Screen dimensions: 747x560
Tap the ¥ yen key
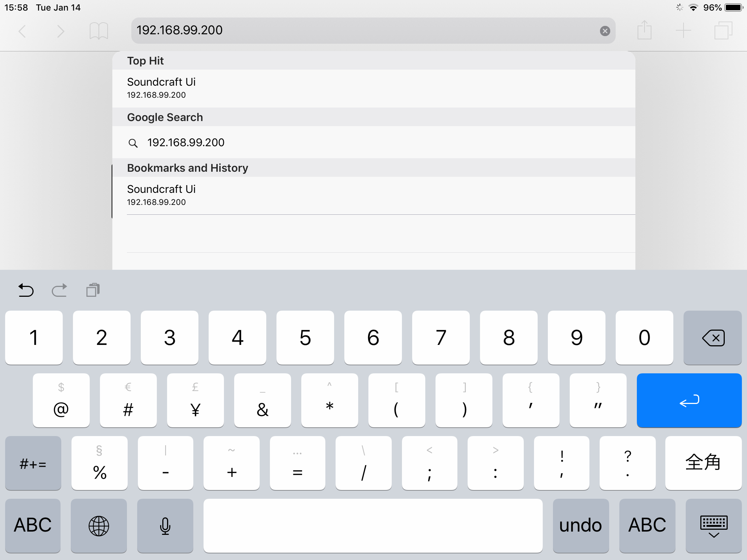coord(196,400)
